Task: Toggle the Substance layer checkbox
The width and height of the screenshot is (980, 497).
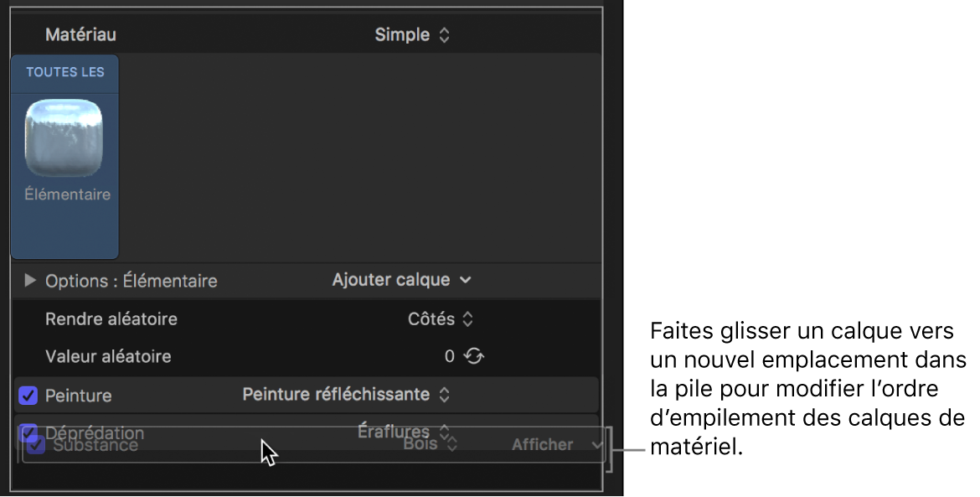Action: click(x=34, y=445)
